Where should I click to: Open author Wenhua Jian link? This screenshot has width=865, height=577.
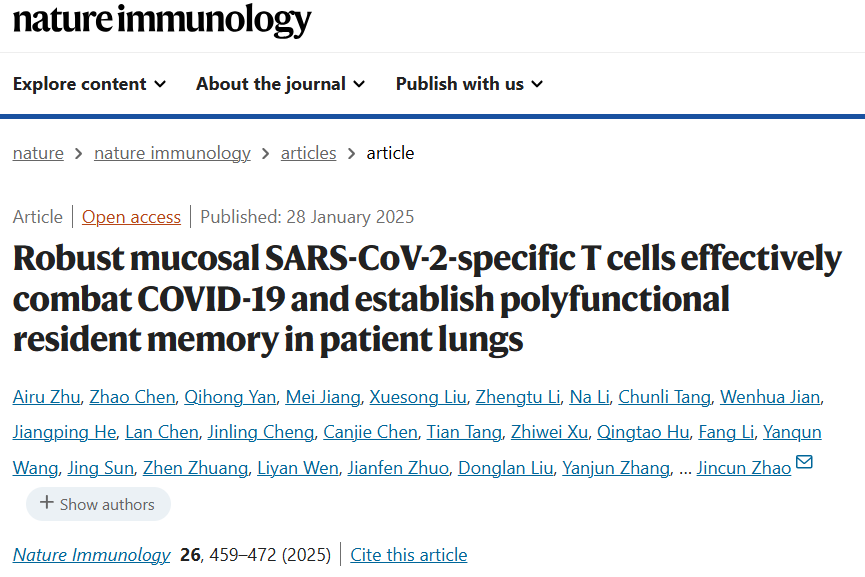tap(770, 397)
